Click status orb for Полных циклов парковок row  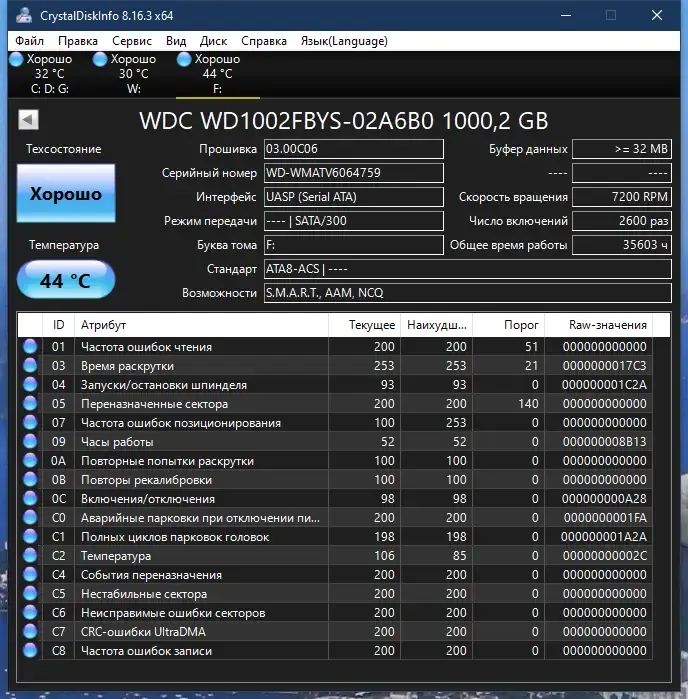(x=30, y=537)
